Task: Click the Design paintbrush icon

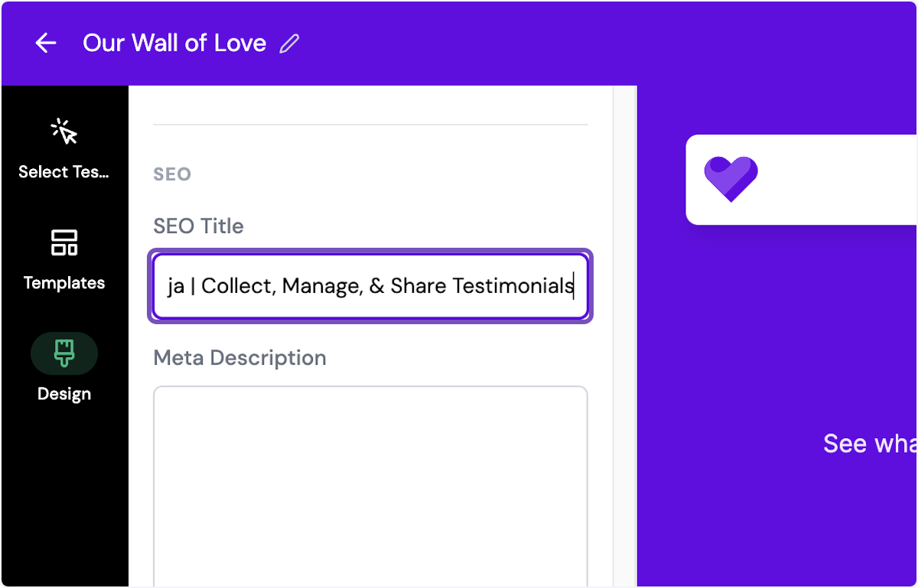Action: (x=64, y=353)
